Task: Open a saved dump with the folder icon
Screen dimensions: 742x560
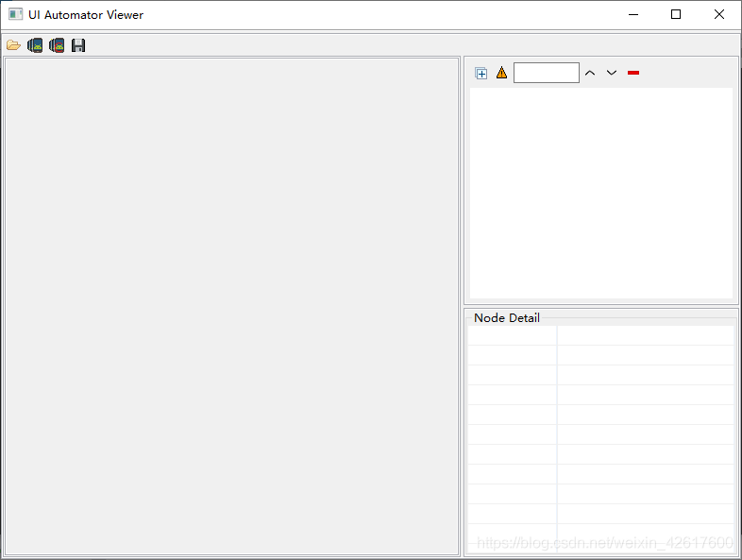Action: [x=13, y=45]
